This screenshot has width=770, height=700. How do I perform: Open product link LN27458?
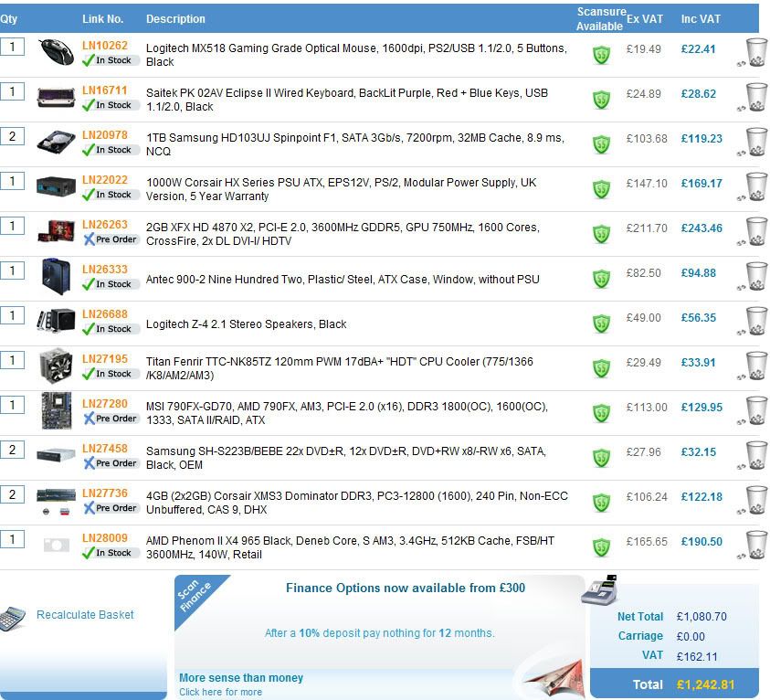pyautogui.click(x=105, y=449)
